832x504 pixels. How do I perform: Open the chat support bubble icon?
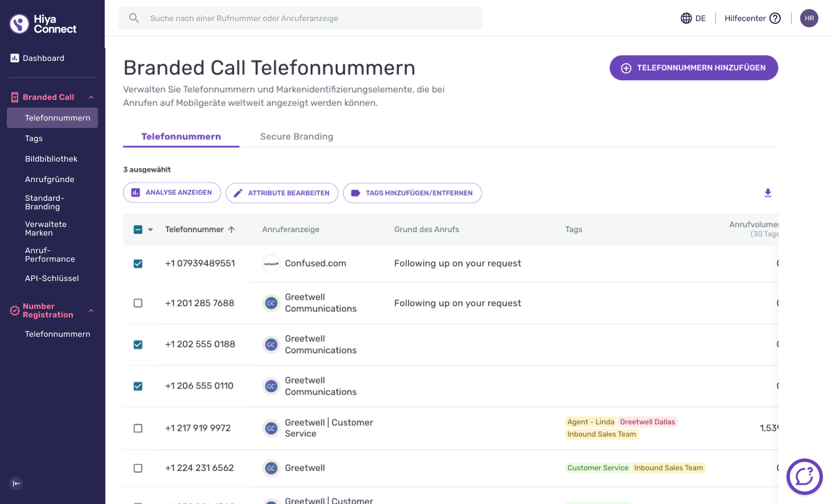[x=804, y=477]
